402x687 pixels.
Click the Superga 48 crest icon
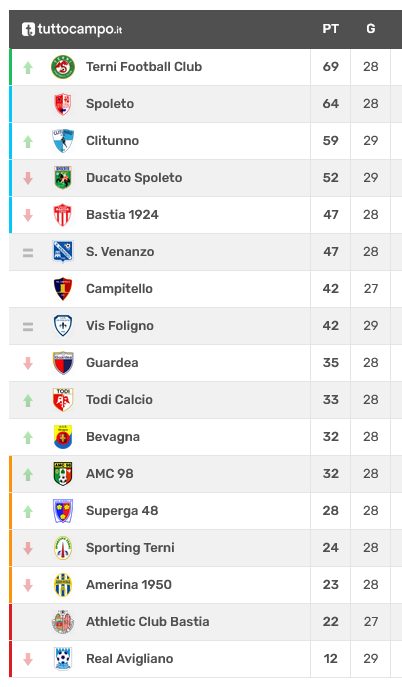point(63,510)
